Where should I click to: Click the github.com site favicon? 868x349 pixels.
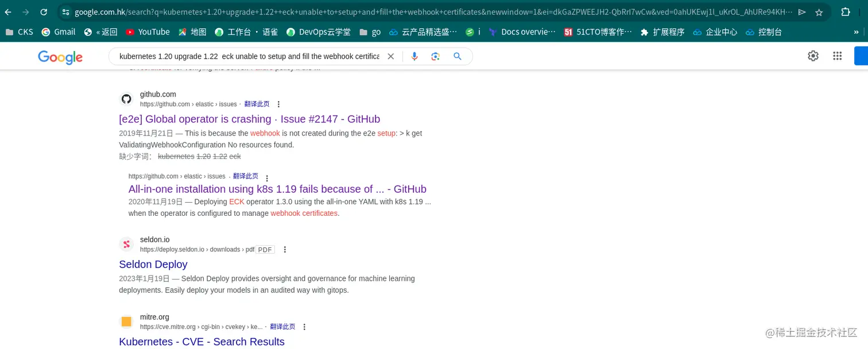(126, 99)
